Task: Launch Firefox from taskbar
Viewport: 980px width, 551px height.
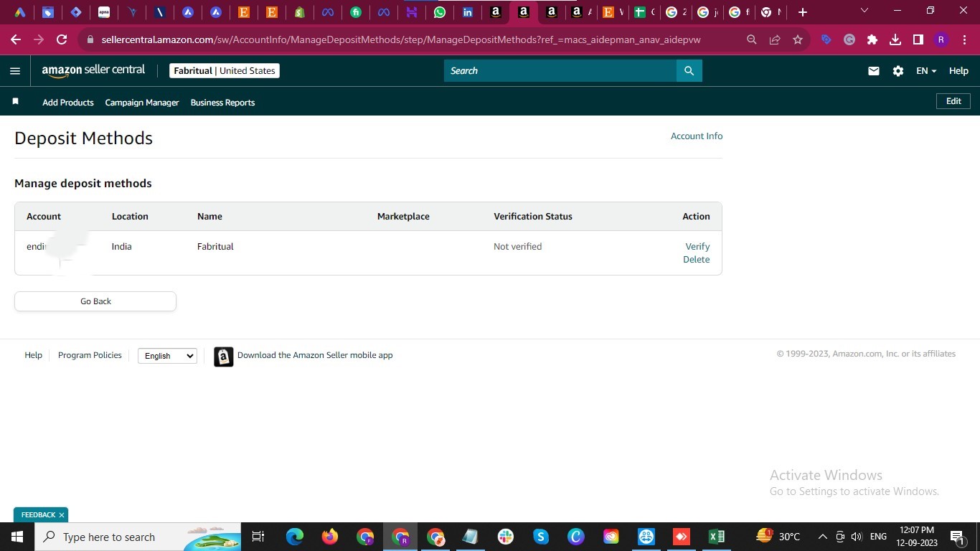Action: pyautogui.click(x=330, y=537)
